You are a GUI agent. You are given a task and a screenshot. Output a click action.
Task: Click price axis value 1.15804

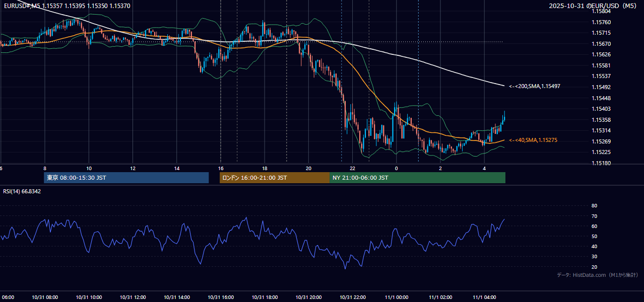coord(601,11)
